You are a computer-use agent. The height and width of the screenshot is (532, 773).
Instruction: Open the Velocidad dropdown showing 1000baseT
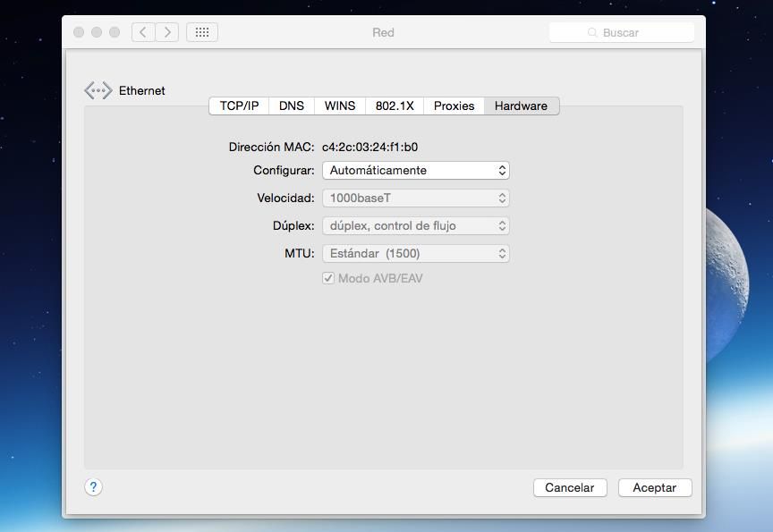pyautogui.click(x=416, y=198)
